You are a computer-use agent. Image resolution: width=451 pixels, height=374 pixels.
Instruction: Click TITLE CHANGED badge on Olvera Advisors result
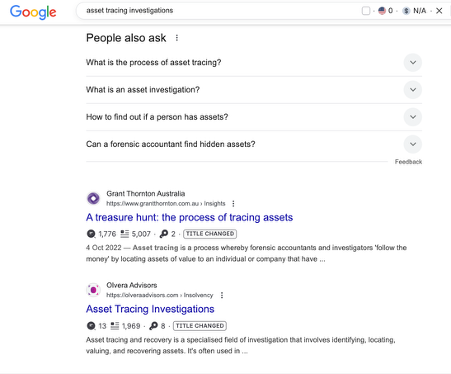(x=200, y=326)
